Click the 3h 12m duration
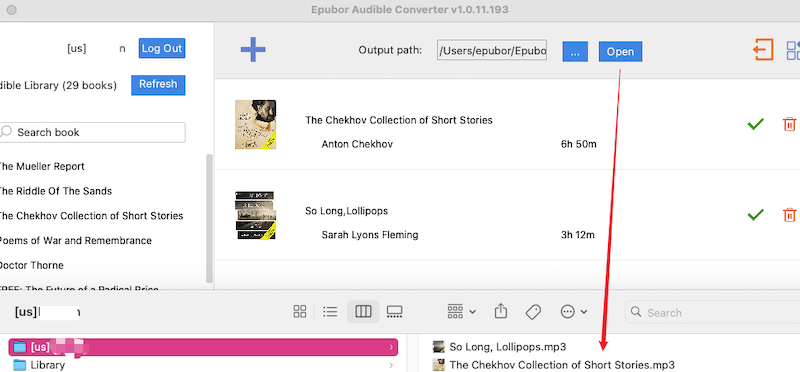 click(578, 235)
